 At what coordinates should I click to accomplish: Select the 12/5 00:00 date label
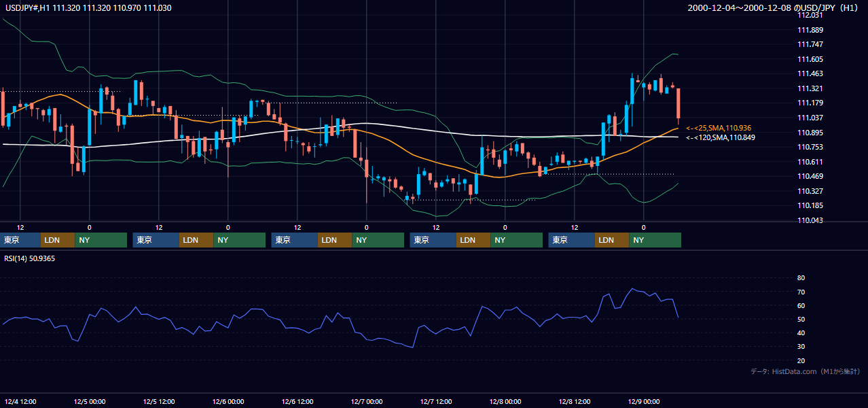[x=89, y=402]
